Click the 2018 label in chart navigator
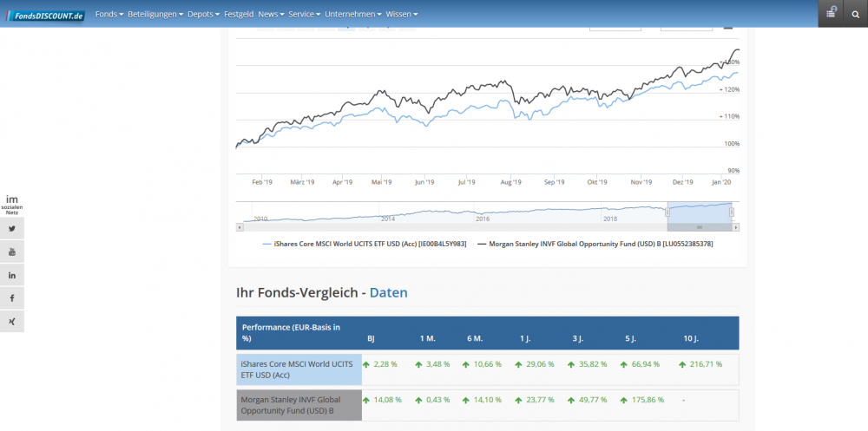This screenshot has height=431, width=868. (x=610, y=219)
